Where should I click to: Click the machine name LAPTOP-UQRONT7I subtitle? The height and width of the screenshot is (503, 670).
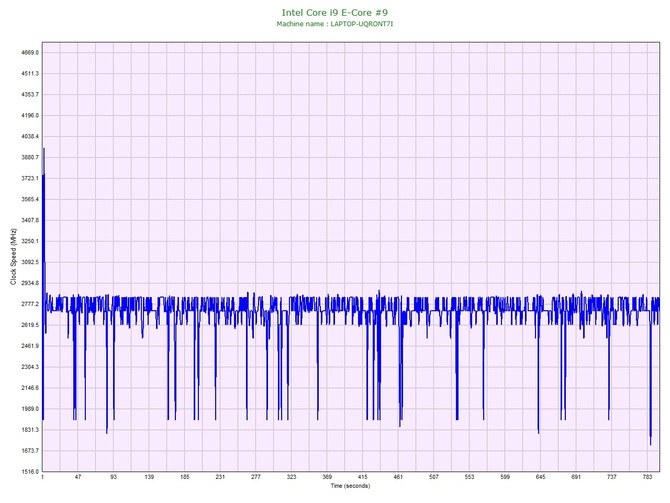pos(335,24)
